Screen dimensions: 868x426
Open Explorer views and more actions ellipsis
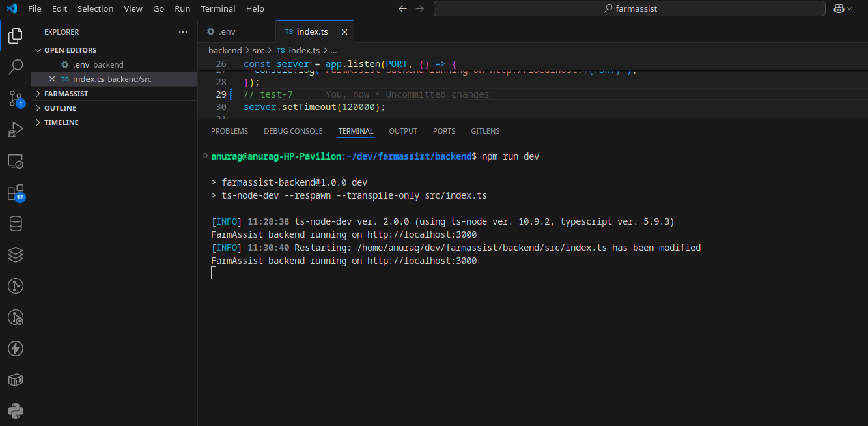pos(183,31)
